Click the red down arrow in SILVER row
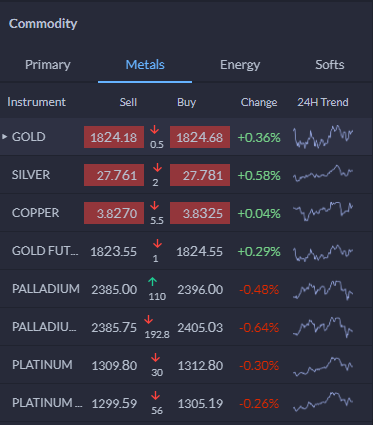The image size is (373, 425). tap(157, 167)
